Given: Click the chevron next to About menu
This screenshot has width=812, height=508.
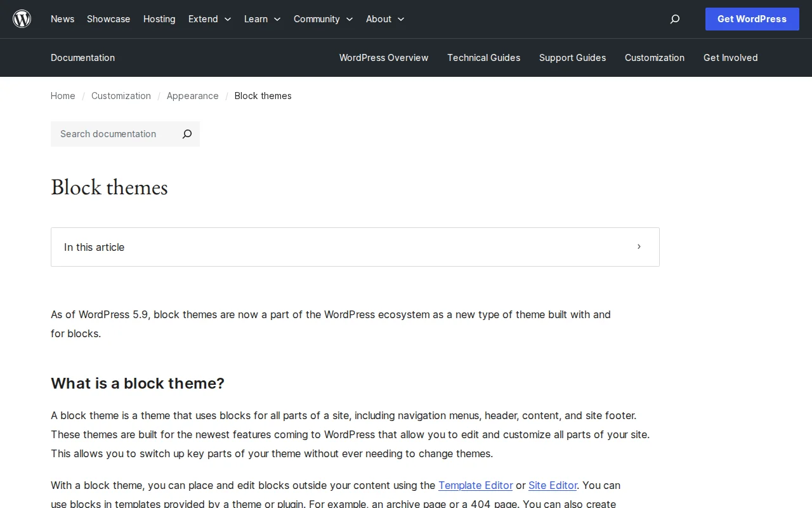Looking at the screenshot, I should point(400,19).
